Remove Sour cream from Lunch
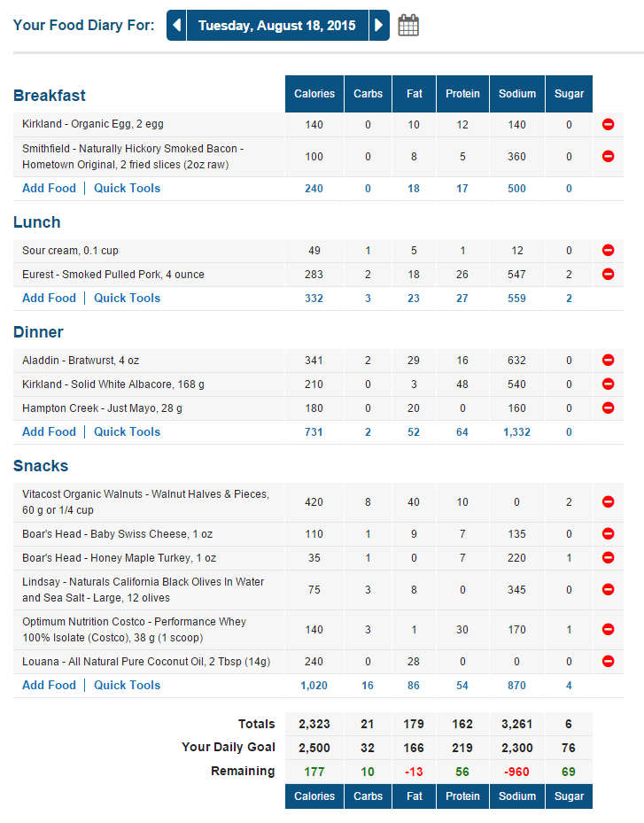Screen dimensions: 644x823 [x=609, y=251]
